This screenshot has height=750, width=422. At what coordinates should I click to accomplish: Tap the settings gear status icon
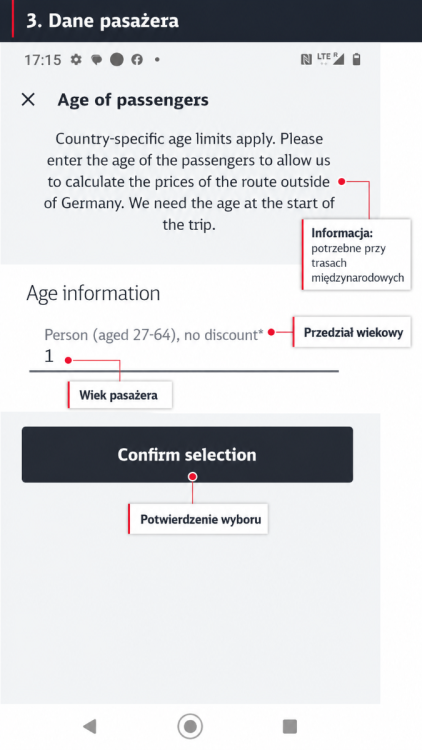tap(76, 59)
